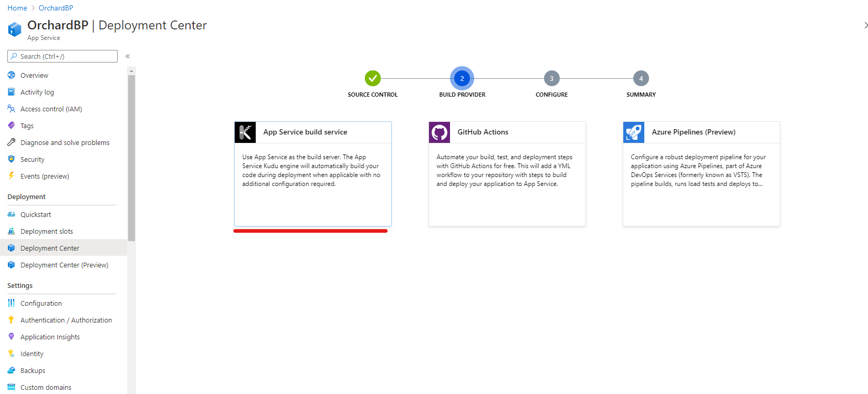This screenshot has width=868, height=394.
Task: Click step 3 Configure circle
Action: pyautogui.click(x=551, y=78)
